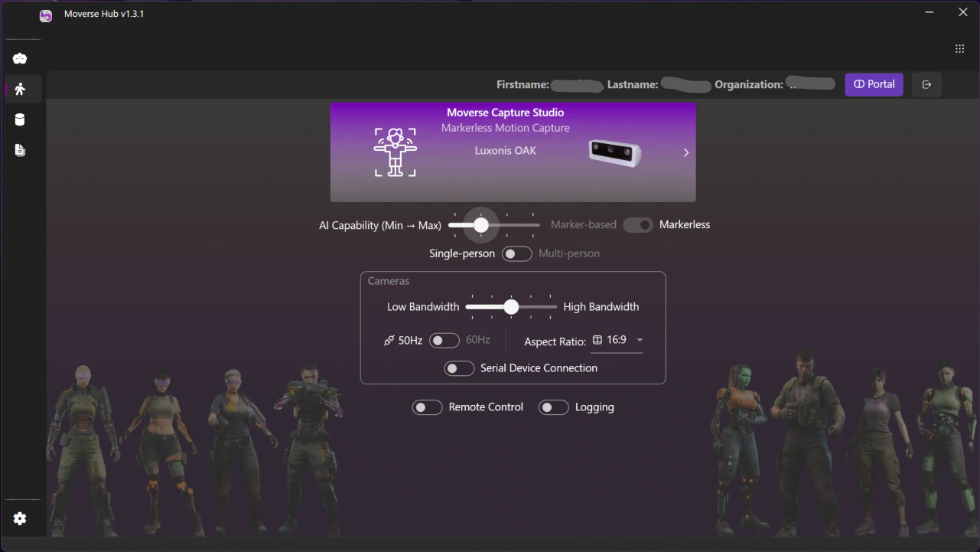
Task: Click the Moverse Hub logo in title bar
Action: (46, 15)
